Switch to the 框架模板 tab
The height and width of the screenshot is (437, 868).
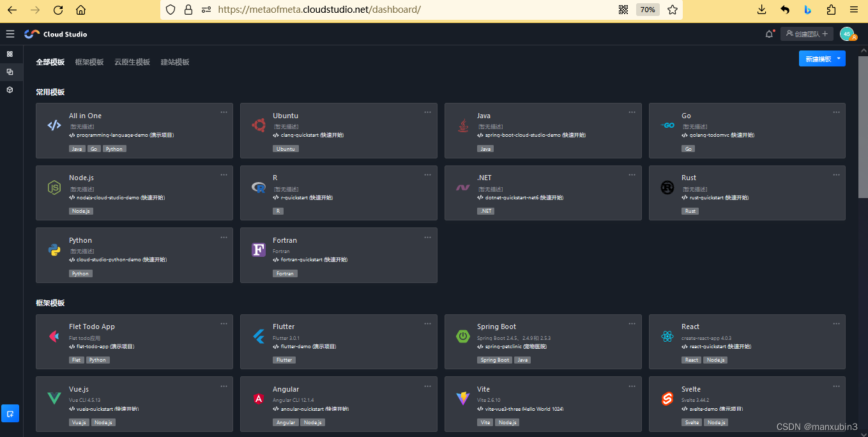tap(89, 62)
